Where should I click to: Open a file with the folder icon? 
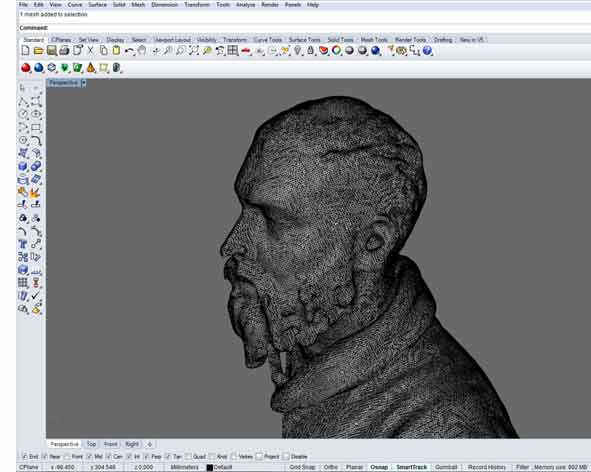point(38,51)
